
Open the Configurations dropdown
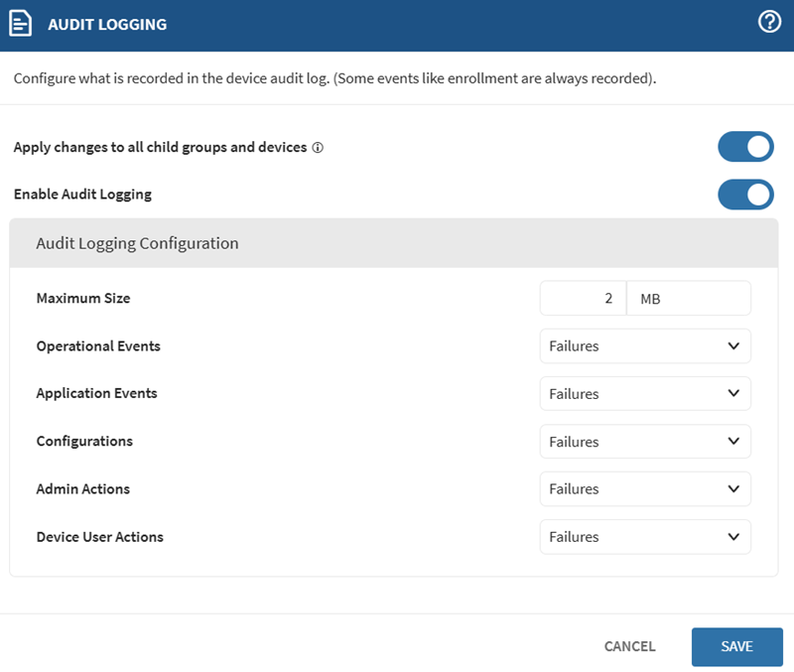(645, 442)
